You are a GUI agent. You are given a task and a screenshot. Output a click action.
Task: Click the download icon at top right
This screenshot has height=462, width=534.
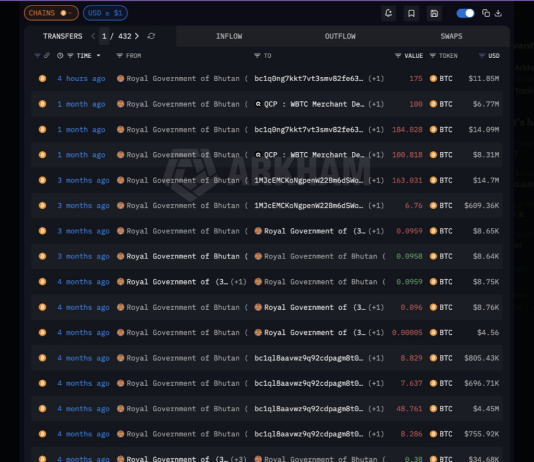pos(498,13)
